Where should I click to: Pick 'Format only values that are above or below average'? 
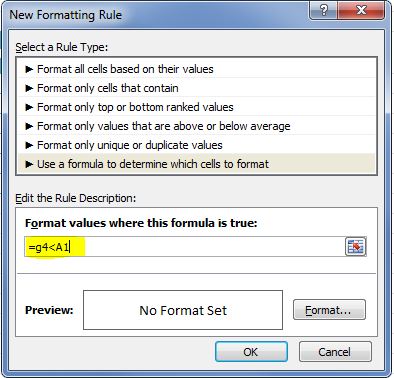(x=197, y=126)
